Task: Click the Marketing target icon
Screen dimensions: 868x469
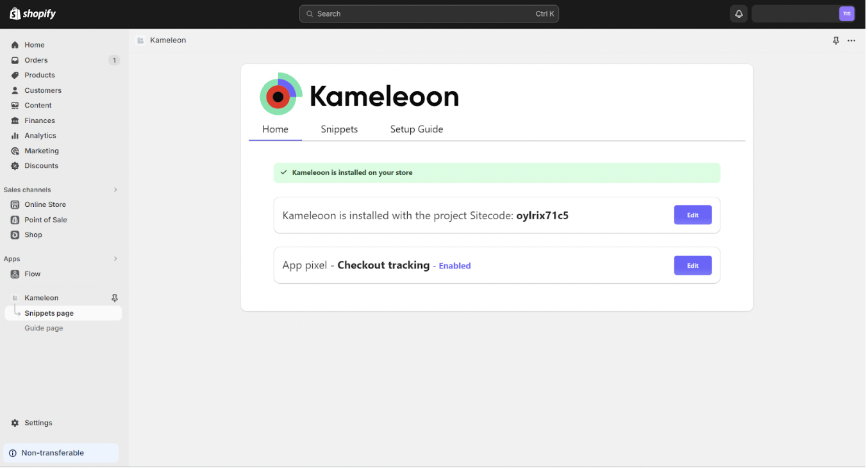Action: point(15,151)
